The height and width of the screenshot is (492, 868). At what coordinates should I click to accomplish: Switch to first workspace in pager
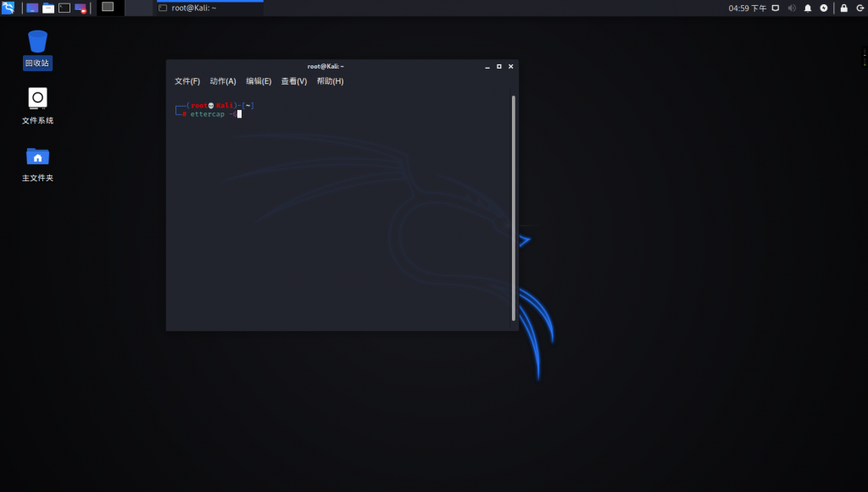coord(110,8)
